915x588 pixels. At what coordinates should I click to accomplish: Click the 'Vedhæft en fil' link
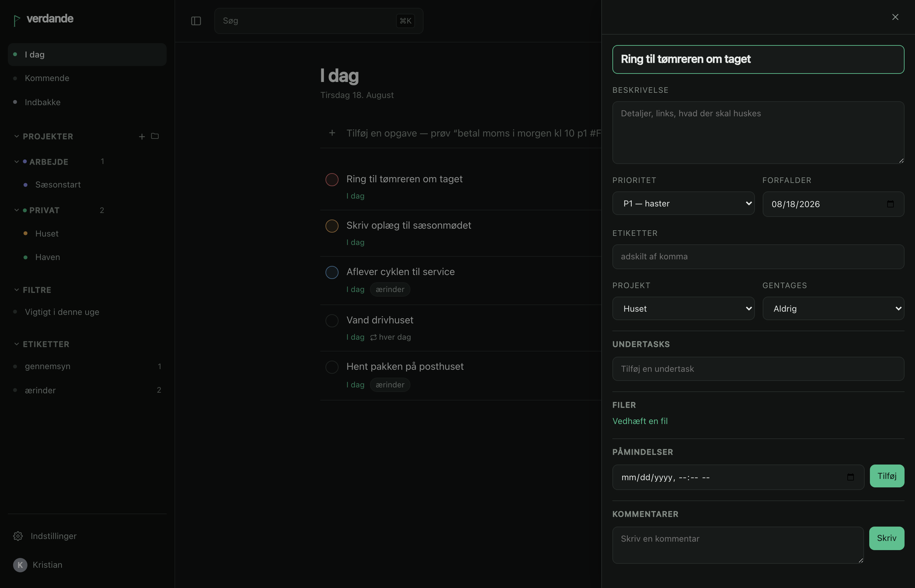pos(640,421)
